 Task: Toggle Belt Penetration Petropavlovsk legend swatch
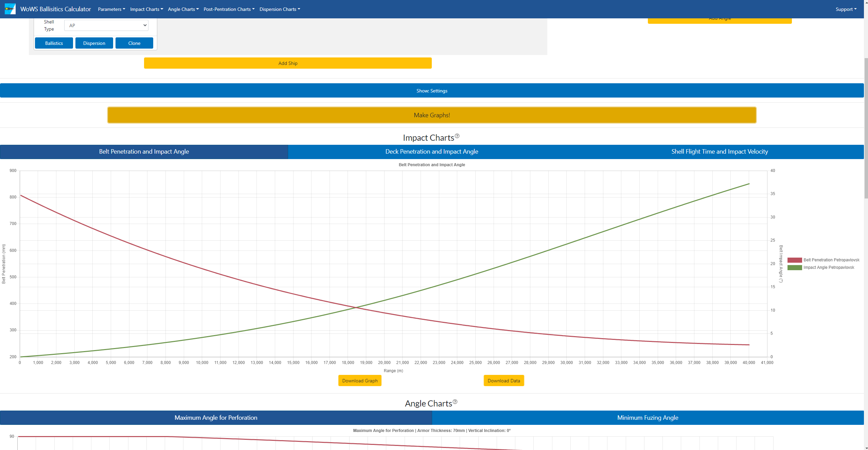click(794, 260)
